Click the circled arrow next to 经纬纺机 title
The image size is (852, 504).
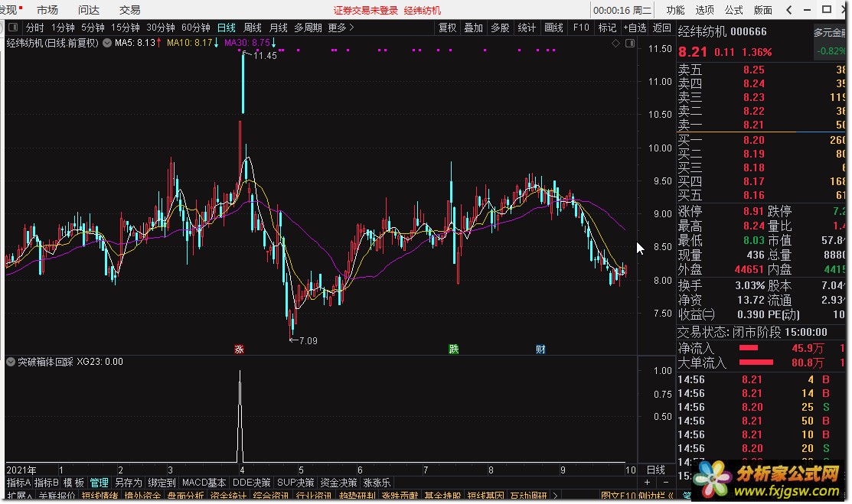click(107, 42)
